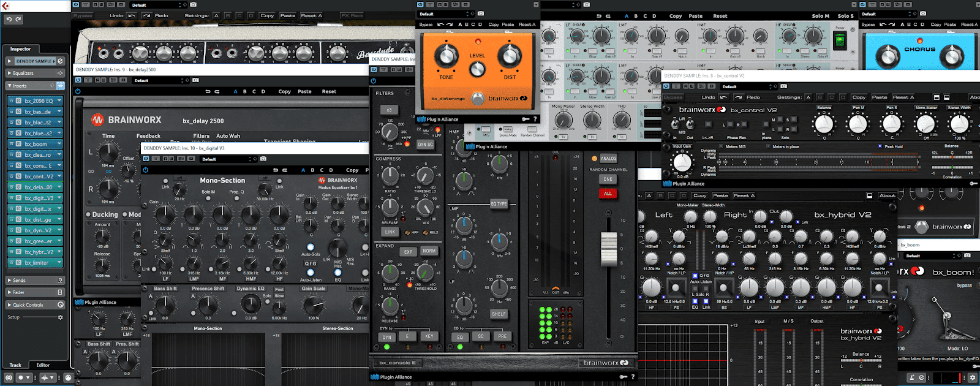Screen dimensions: 980x386
Task: Click the BRAINWORX red logo in bx_delay 2500
Action: (x=97, y=120)
